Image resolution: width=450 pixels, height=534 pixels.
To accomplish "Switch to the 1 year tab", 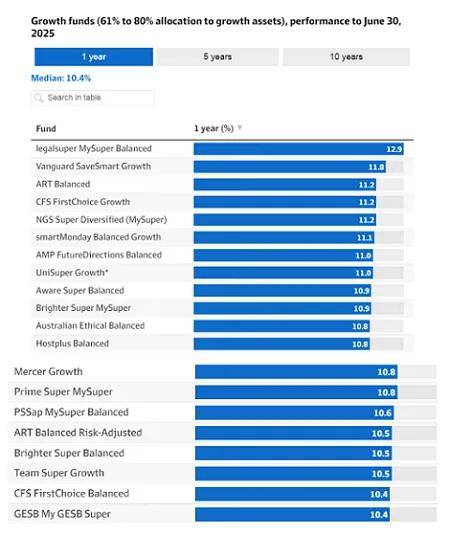I will 94,57.
